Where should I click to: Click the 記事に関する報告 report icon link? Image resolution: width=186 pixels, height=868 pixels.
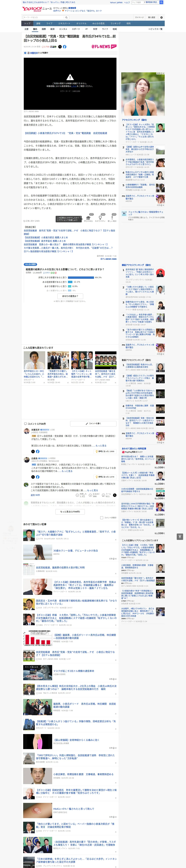coord(32,221)
